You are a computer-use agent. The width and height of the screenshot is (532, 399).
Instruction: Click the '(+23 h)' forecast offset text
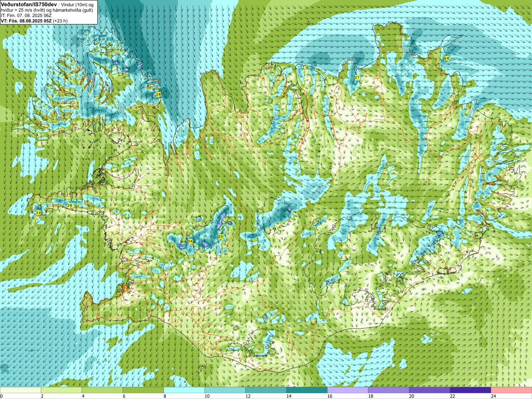(x=60, y=21)
